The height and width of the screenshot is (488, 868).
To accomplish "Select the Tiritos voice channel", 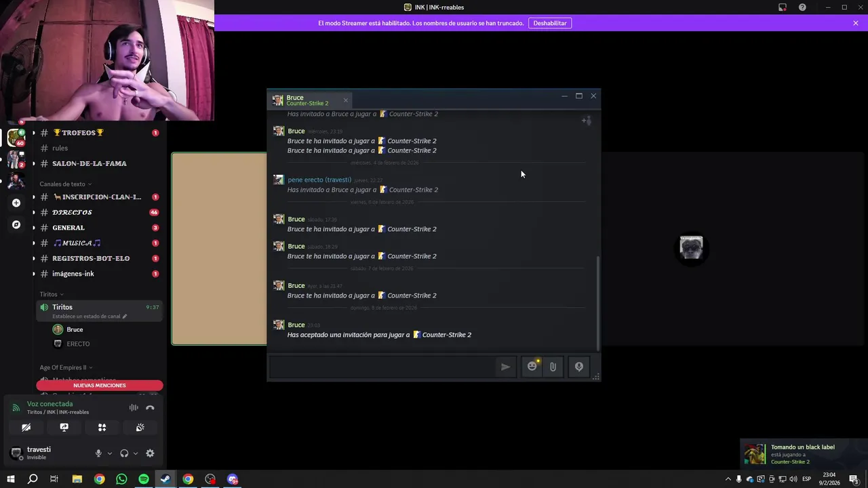I will (x=99, y=310).
